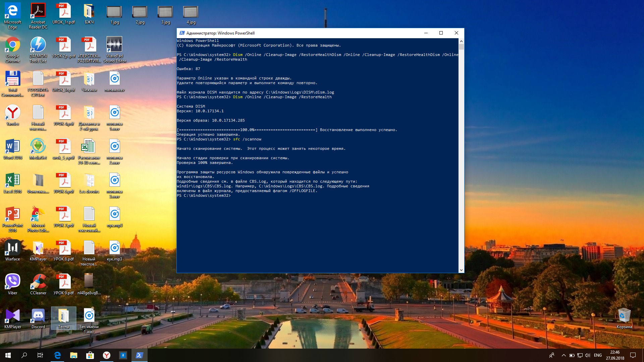
Task: Click the PowerShell title bar icon menu
Action: coord(182,33)
